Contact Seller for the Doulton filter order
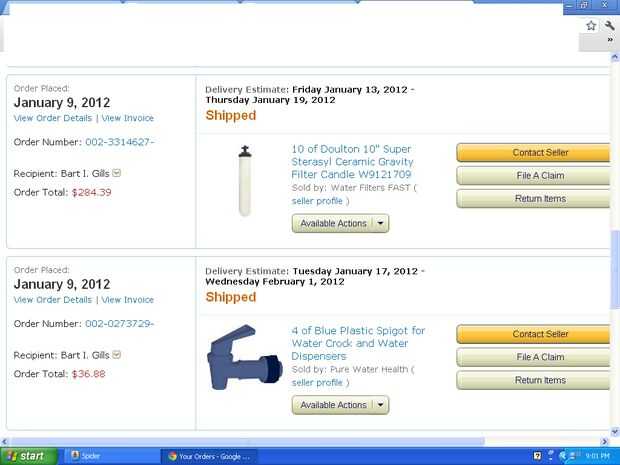 534,153
